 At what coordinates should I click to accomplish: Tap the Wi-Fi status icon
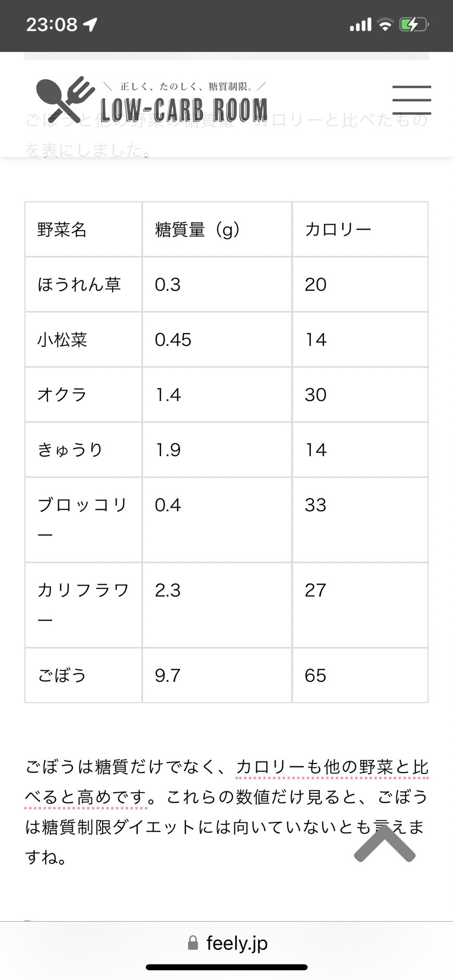coord(385,24)
